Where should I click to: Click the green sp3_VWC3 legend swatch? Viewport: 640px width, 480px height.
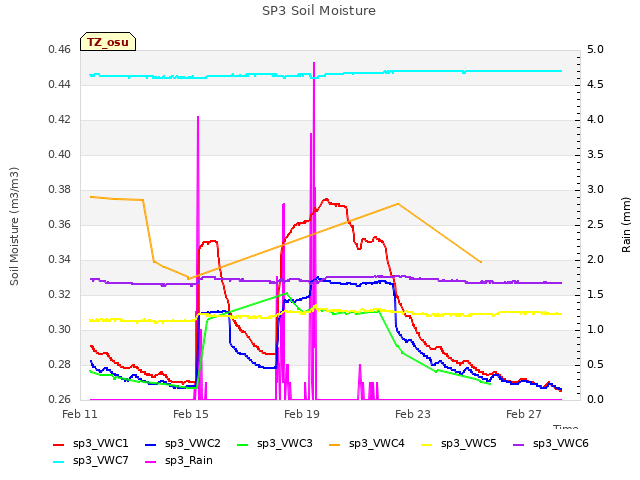(242, 444)
